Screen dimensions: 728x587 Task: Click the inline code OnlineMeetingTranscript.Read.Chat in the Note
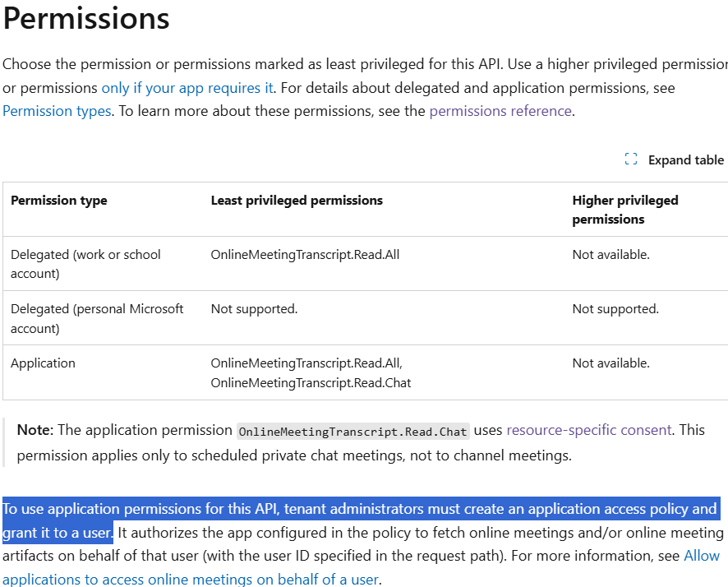(x=352, y=432)
